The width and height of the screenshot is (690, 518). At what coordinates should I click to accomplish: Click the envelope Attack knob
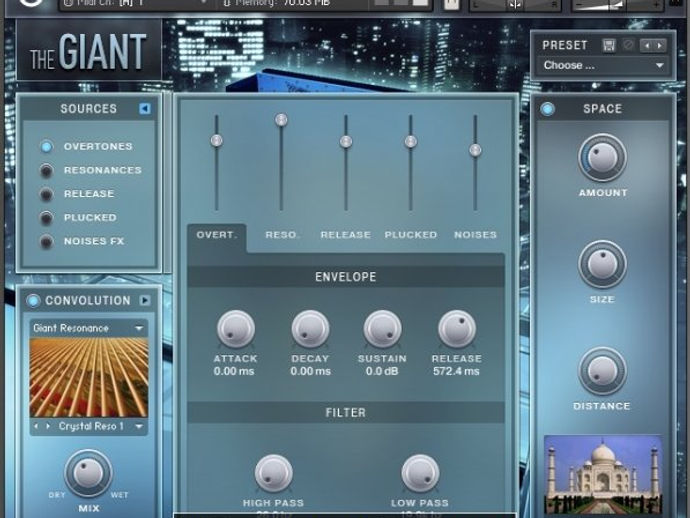click(235, 329)
